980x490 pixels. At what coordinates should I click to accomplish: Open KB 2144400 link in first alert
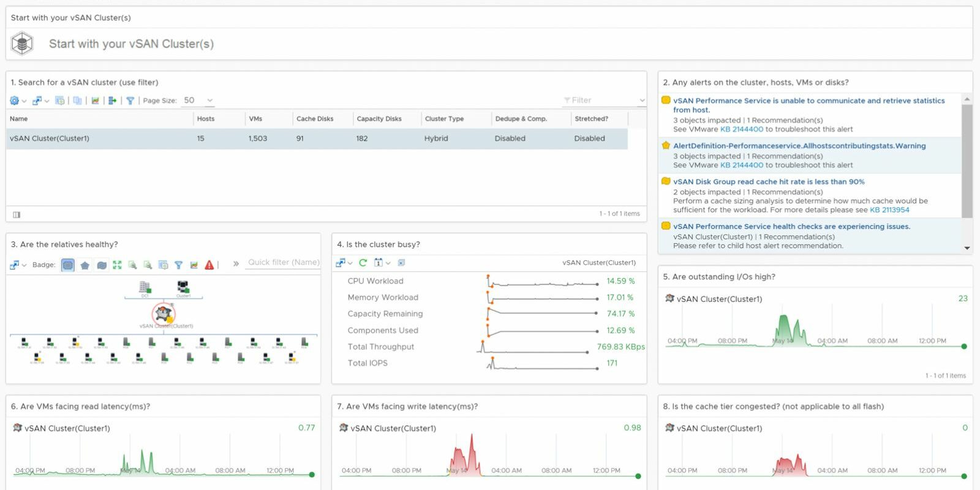pos(742,129)
